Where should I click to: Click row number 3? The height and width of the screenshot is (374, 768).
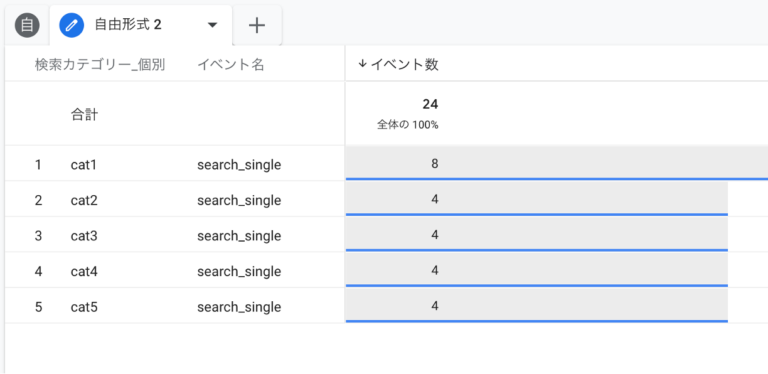click(x=38, y=236)
